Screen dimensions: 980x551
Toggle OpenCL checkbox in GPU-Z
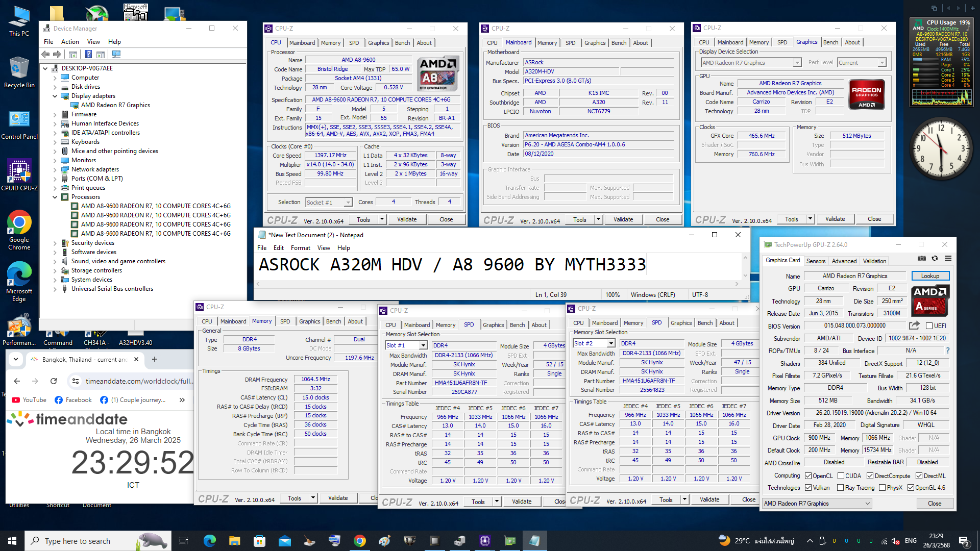(x=808, y=475)
